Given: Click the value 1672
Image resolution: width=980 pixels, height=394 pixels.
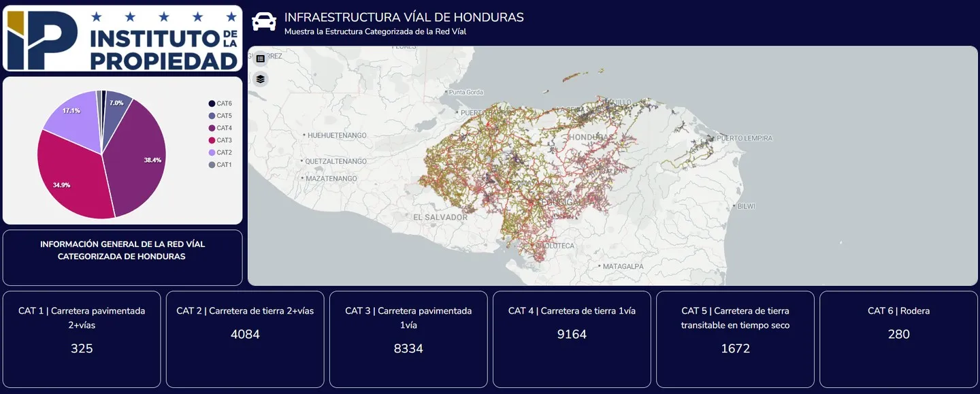Looking at the screenshot, I should (x=735, y=348).
